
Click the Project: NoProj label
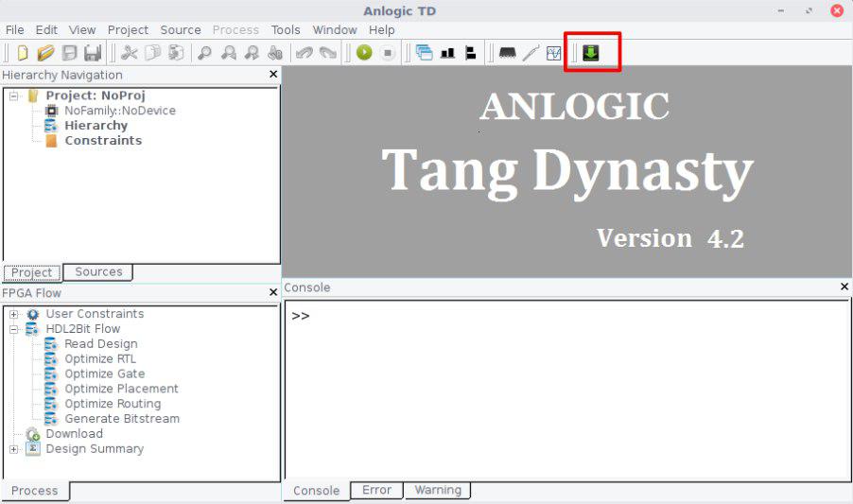click(x=96, y=96)
